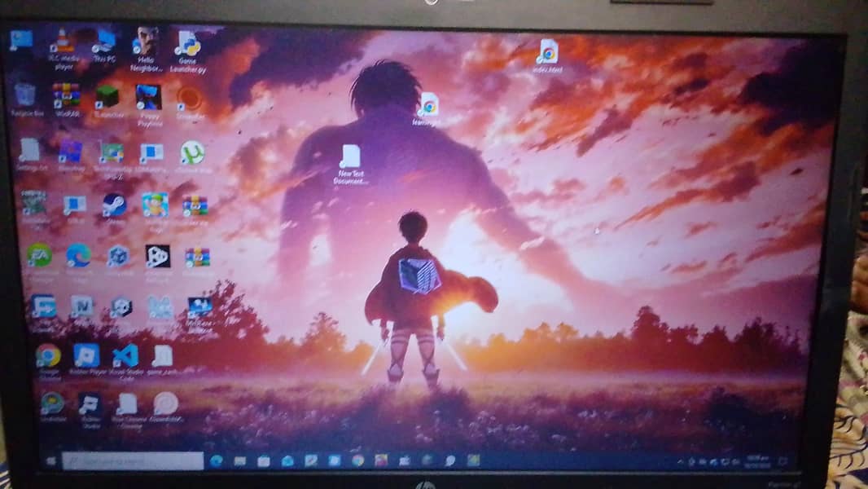The height and width of the screenshot is (489, 868).
Task: Focus the taskbar search box
Action: tap(133, 460)
